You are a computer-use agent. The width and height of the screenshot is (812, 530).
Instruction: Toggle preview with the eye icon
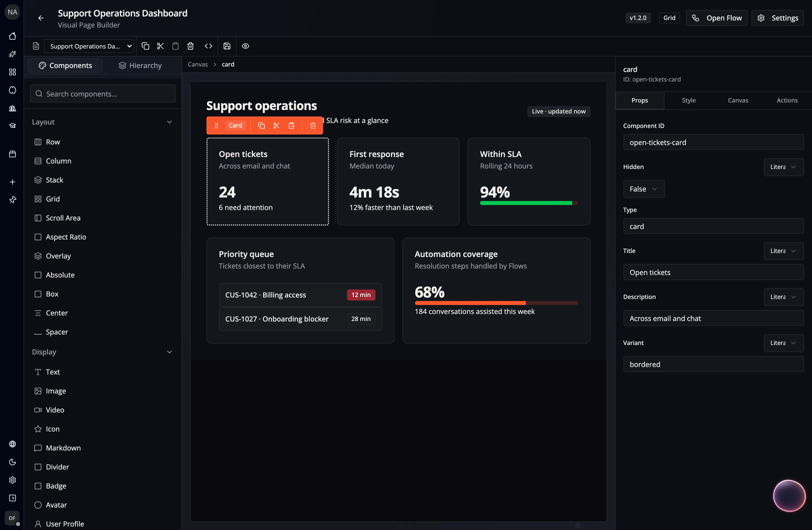(245, 46)
